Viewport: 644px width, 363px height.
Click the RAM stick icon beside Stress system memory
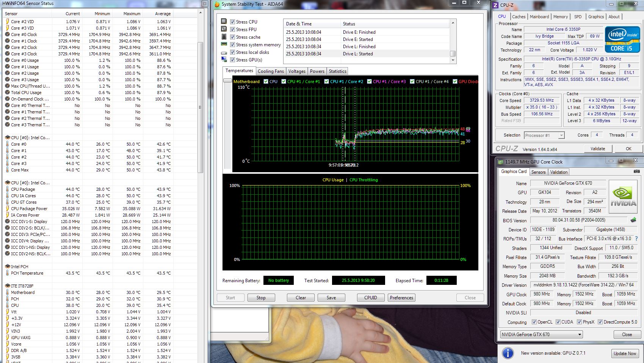224,44
